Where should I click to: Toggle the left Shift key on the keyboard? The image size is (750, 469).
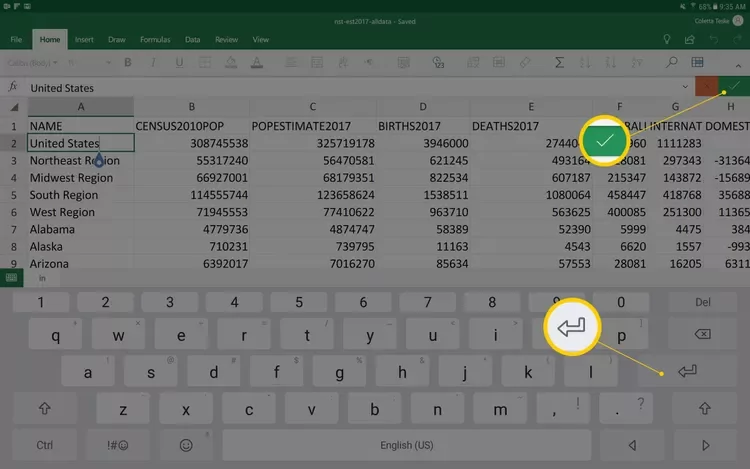coord(44,408)
